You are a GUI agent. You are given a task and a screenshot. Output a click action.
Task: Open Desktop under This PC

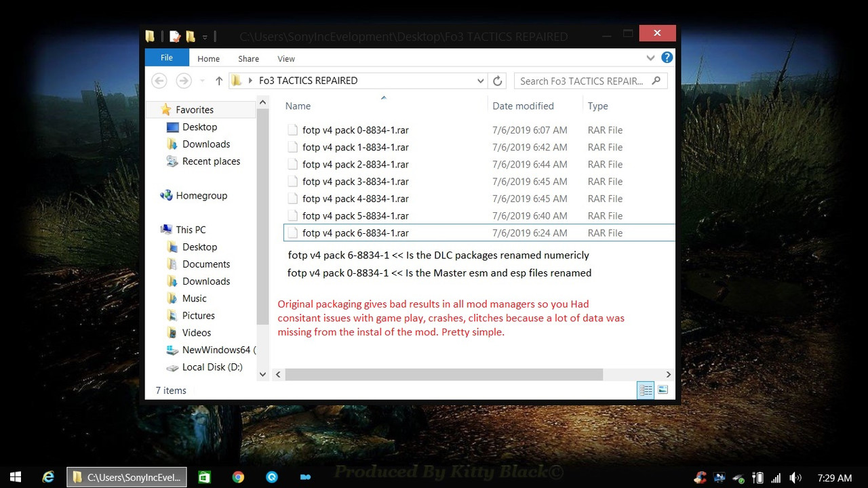click(x=199, y=247)
